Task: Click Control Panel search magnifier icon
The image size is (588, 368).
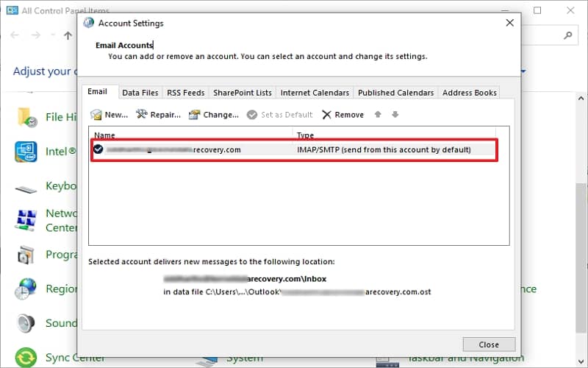Action: click(567, 35)
